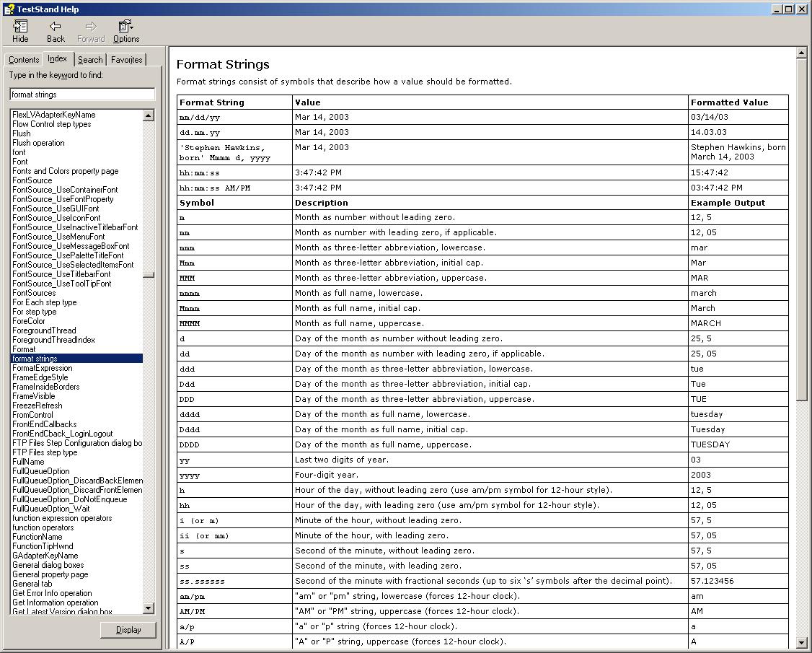Select 'function operators' index entry
The width and height of the screenshot is (812, 653).
43,527
